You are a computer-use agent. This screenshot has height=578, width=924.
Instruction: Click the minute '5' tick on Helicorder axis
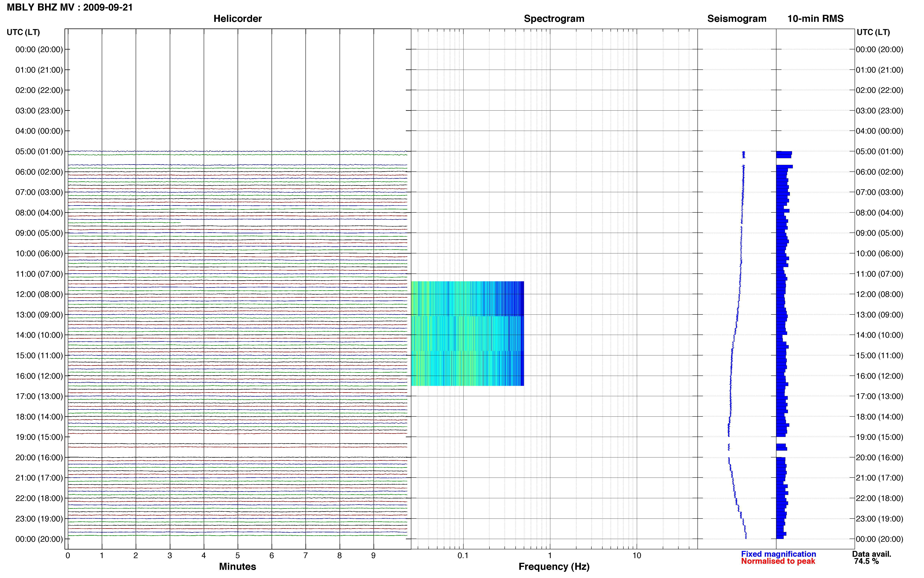(x=238, y=555)
